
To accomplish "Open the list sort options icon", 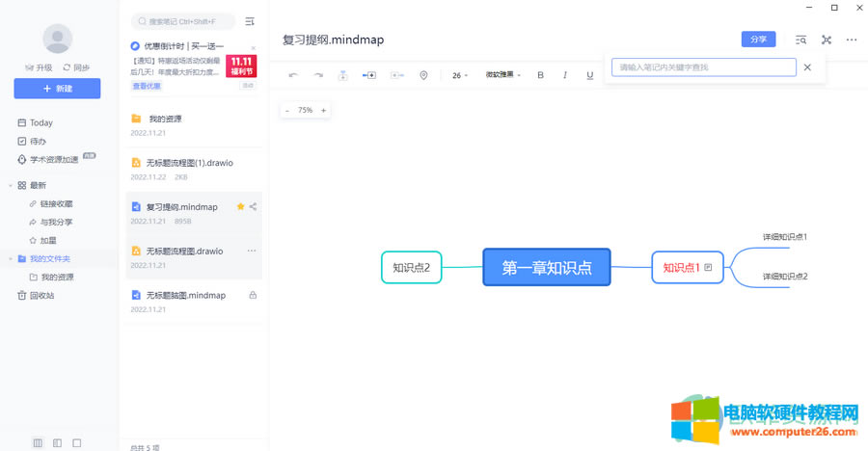I will point(250,21).
